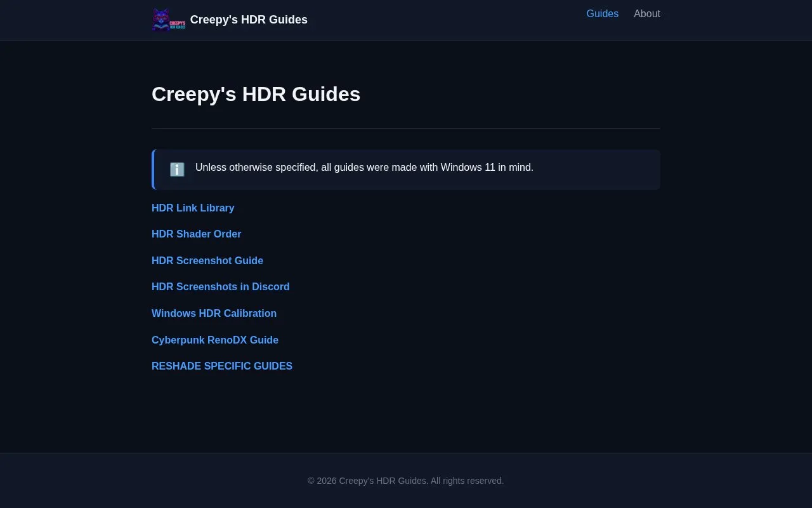The width and height of the screenshot is (812, 508).
Task: Click the info icon in the notice box
Action: click(x=177, y=170)
